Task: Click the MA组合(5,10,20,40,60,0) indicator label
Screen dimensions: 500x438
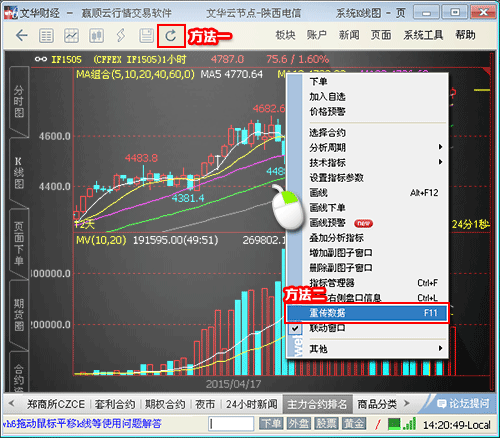Action: [x=135, y=74]
